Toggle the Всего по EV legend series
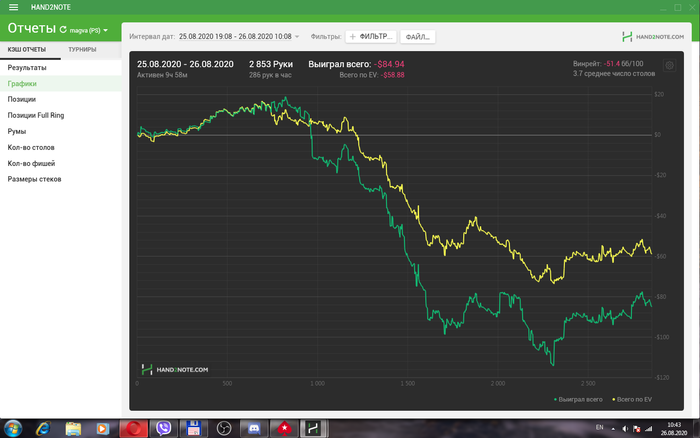The image size is (700, 438). (632, 400)
